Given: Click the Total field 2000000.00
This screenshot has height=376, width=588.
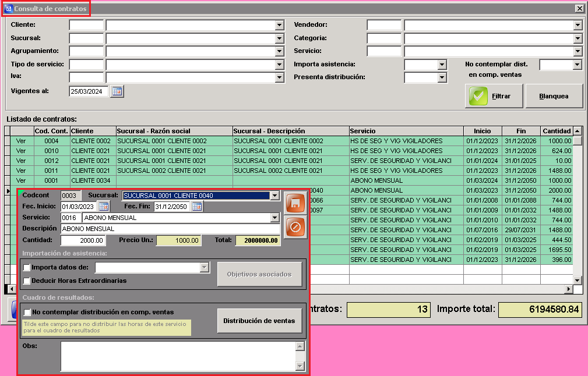Looking at the screenshot, I should [258, 240].
